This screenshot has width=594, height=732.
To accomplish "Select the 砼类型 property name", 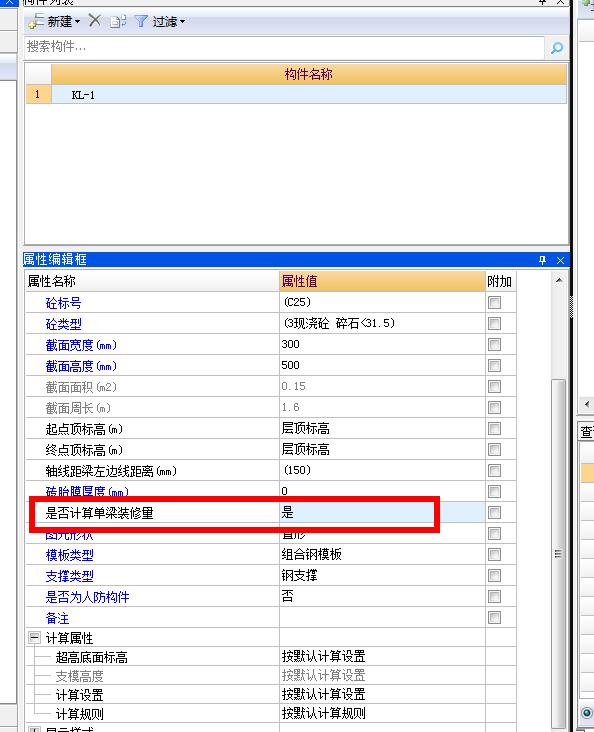I will click(64, 324).
